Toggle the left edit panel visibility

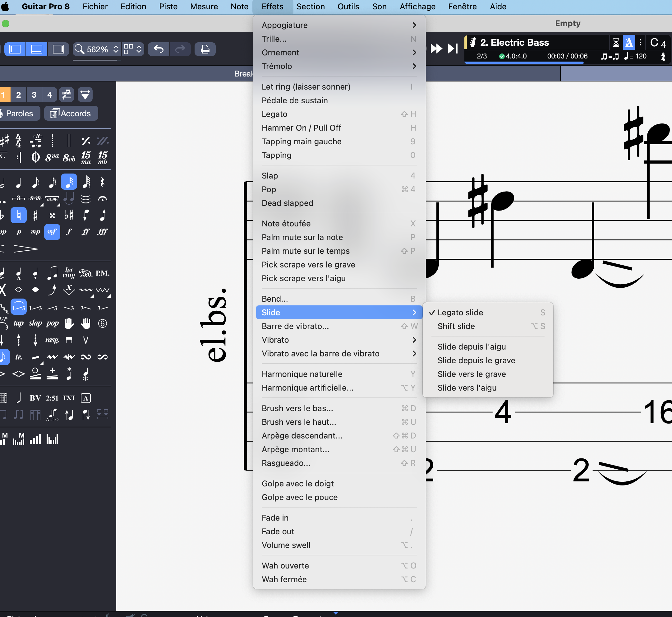click(15, 49)
